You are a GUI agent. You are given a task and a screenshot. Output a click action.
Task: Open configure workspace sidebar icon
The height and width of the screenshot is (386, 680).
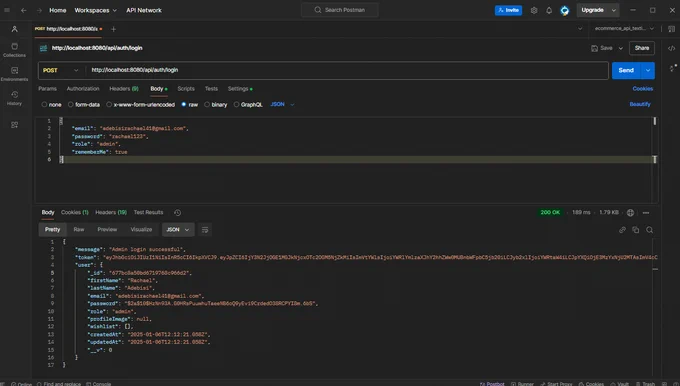point(14,125)
